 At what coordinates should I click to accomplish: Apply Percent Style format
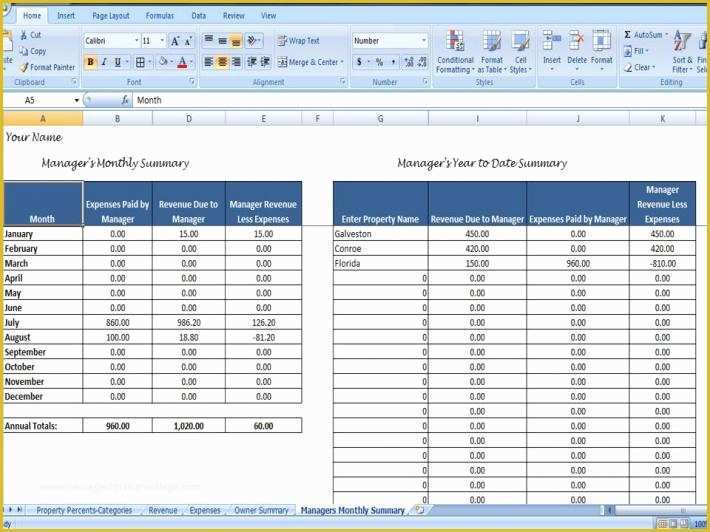(x=379, y=62)
